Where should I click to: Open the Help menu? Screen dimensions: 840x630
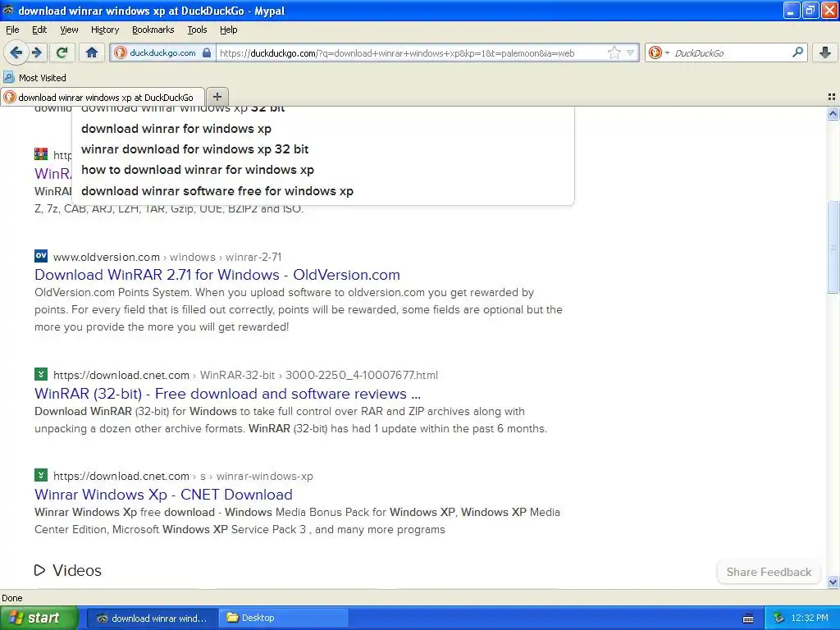229,30
